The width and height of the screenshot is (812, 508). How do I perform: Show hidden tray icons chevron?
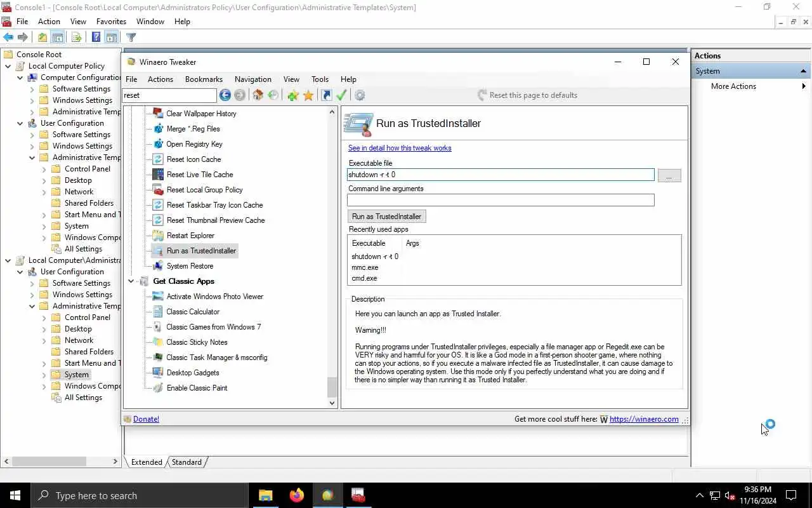pos(700,496)
